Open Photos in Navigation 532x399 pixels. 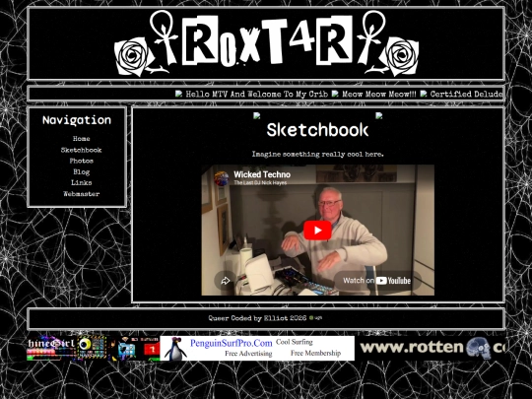pos(82,161)
